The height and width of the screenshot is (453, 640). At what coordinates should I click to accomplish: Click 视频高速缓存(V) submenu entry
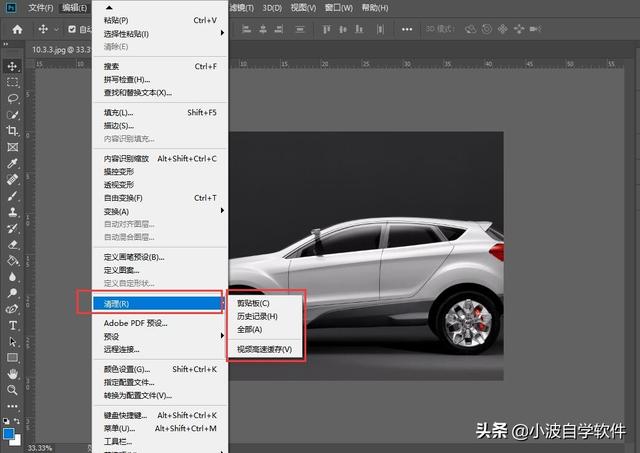click(264, 349)
